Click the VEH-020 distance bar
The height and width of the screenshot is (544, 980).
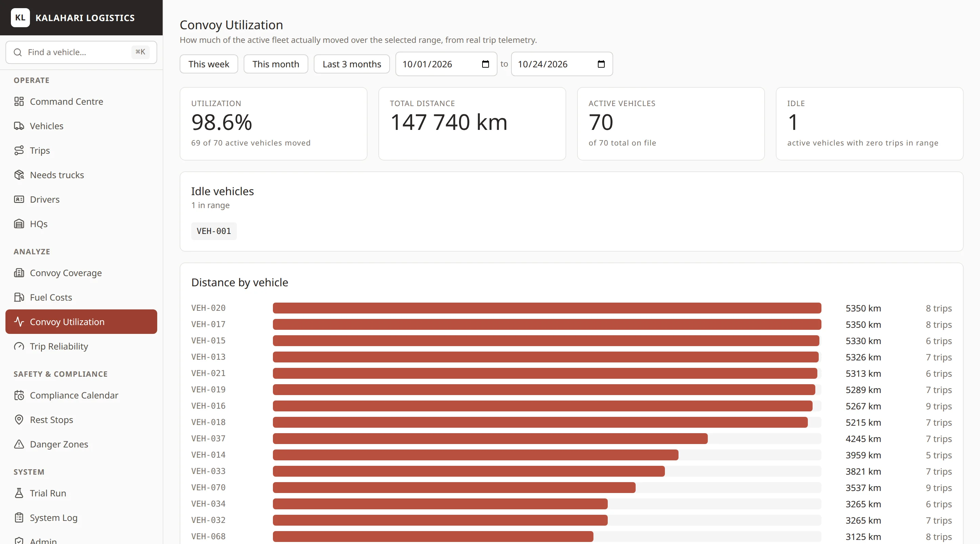(x=547, y=308)
